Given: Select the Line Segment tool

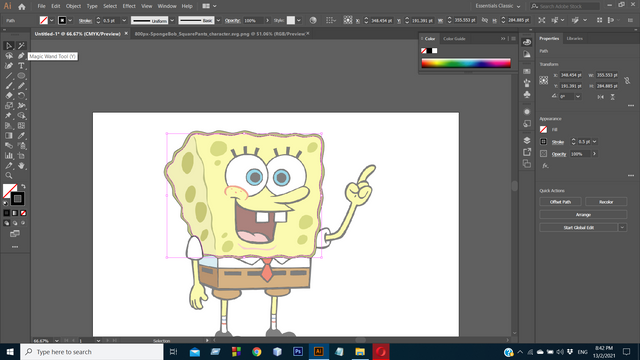Looking at the screenshot, I should point(9,76).
